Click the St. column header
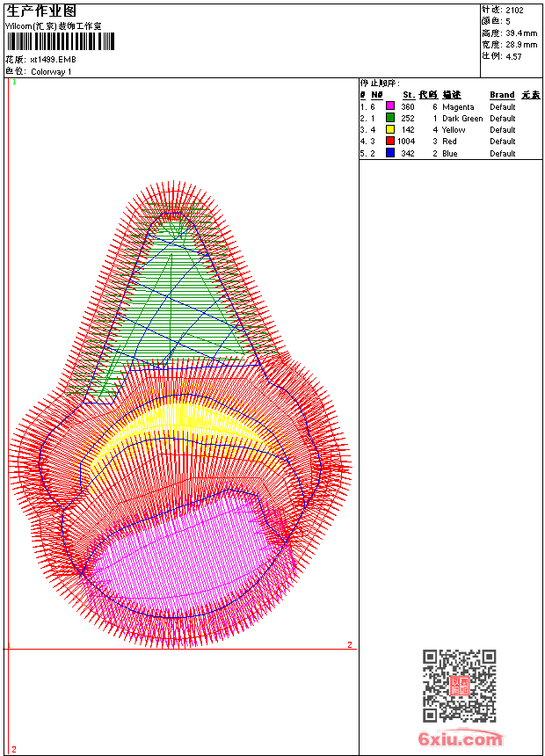 408,95
